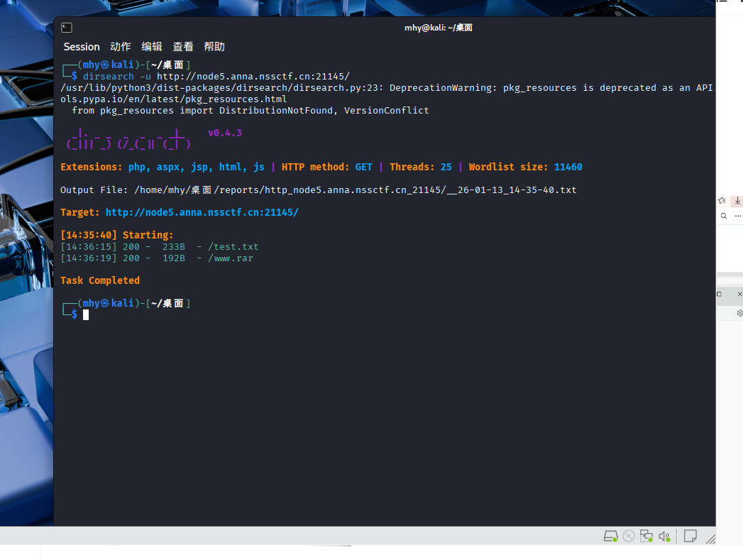Open the Session menu
743x560 pixels.
pyautogui.click(x=82, y=47)
